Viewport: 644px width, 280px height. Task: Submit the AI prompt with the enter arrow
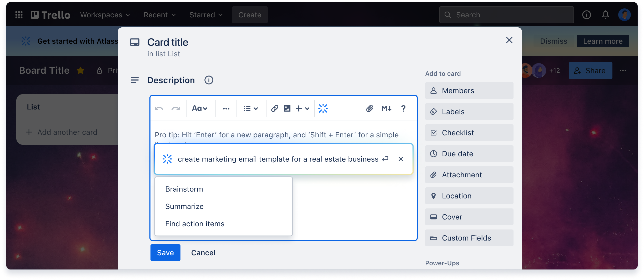[x=385, y=159]
